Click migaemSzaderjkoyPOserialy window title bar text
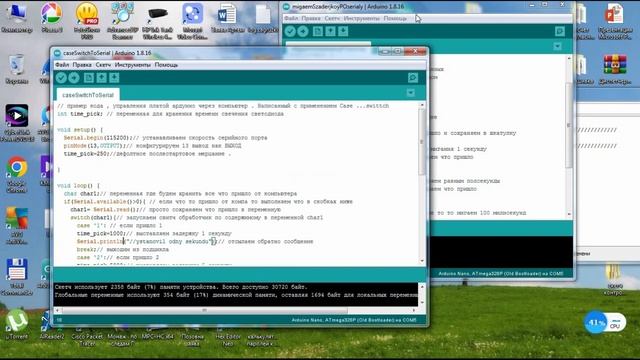The height and width of the screenshot is (360, 640). point(348,7)
